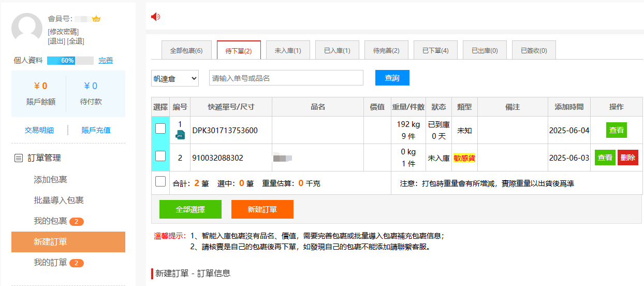Tick the checkbox for package DPK301713753600
The height and width of the screenshot is (286, 644).
tap(160, 128)
